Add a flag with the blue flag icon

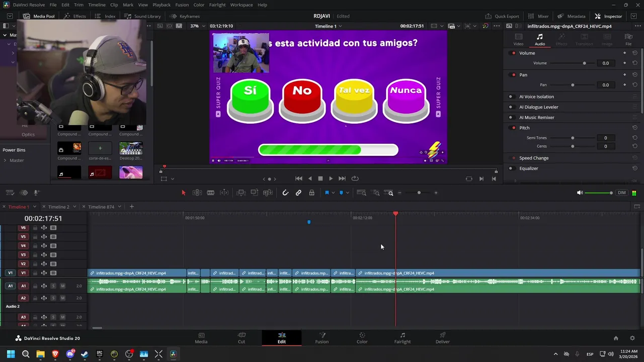[327, 193]
